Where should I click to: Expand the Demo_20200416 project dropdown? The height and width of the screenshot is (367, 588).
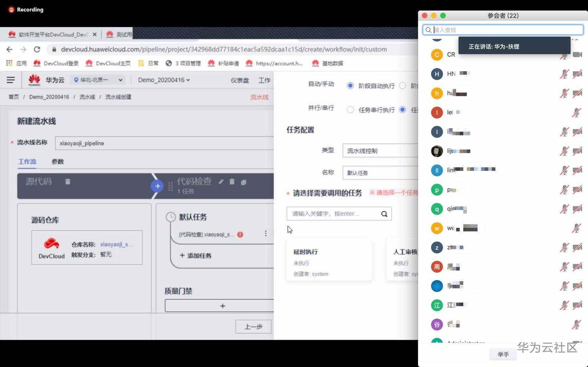pos(164,80)
